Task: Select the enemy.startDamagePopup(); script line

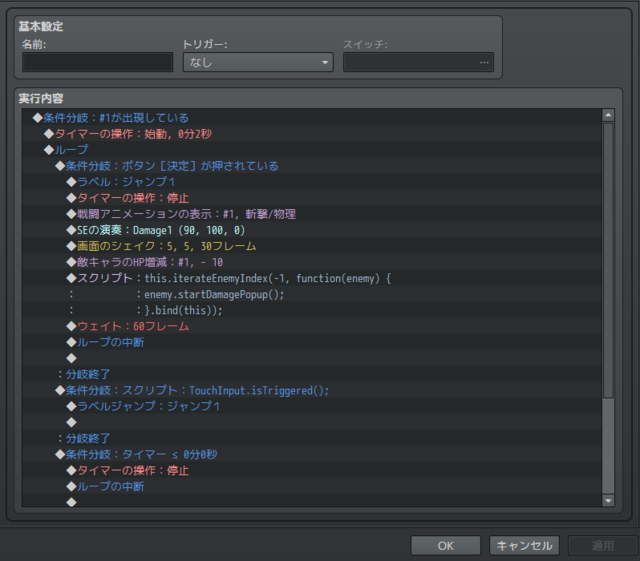Action: [x=312, y=294]
